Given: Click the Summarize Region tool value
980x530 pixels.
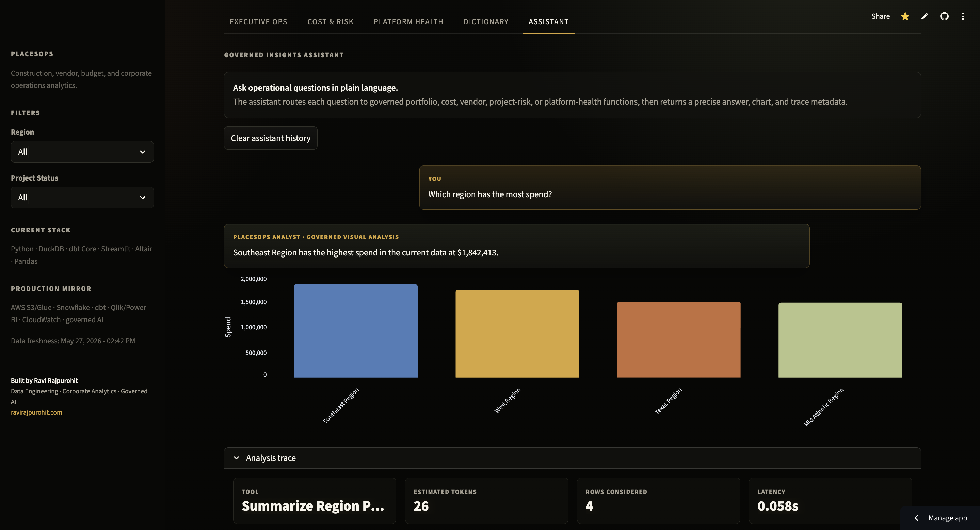Looking at the screenshot, I should 313,506.
